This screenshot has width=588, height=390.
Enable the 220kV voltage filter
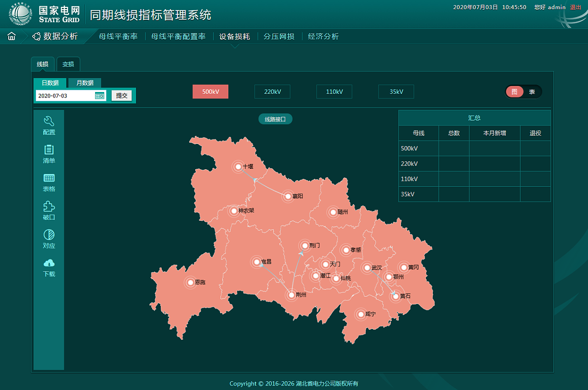click(x=272, y=92)
